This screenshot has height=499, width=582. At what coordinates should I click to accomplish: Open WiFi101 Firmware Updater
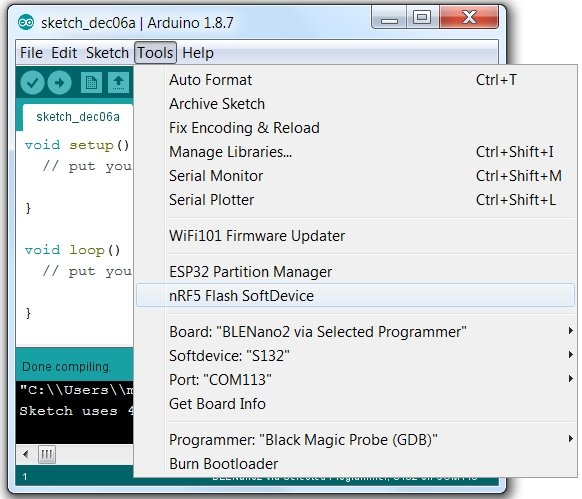pos(355,236)
